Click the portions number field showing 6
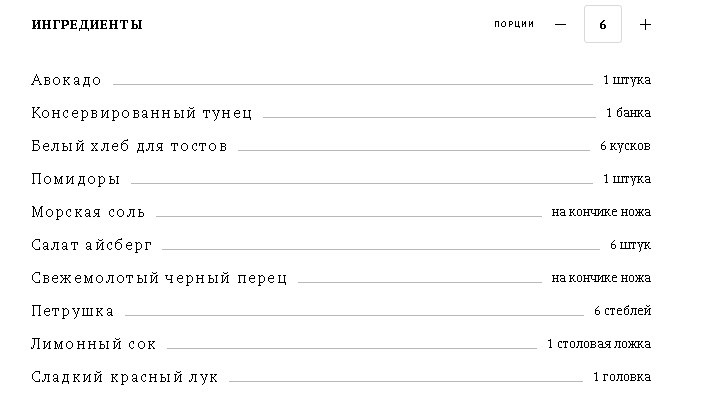The height and width of the screenshot is (406, 701). (x=603, y=24)
